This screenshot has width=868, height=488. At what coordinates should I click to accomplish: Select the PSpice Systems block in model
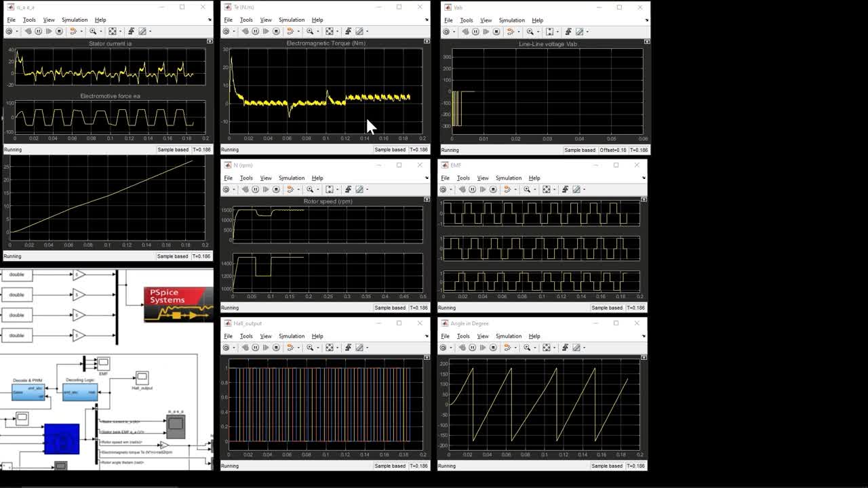tap(178, 304)
